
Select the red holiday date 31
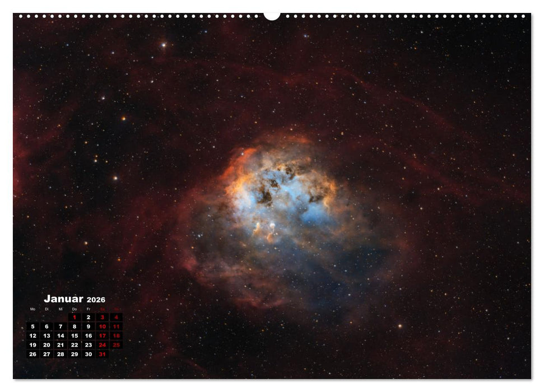coord(102,354)
